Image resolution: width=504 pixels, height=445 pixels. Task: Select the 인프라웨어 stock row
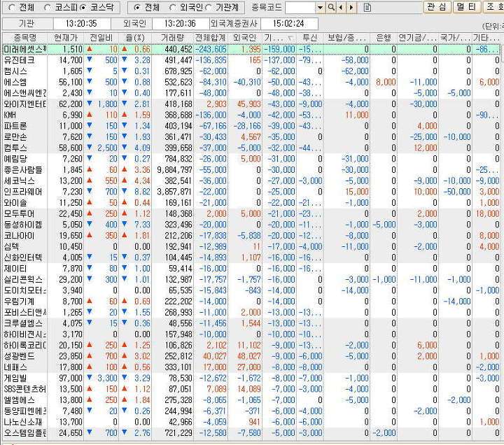[x=251, y=192]
